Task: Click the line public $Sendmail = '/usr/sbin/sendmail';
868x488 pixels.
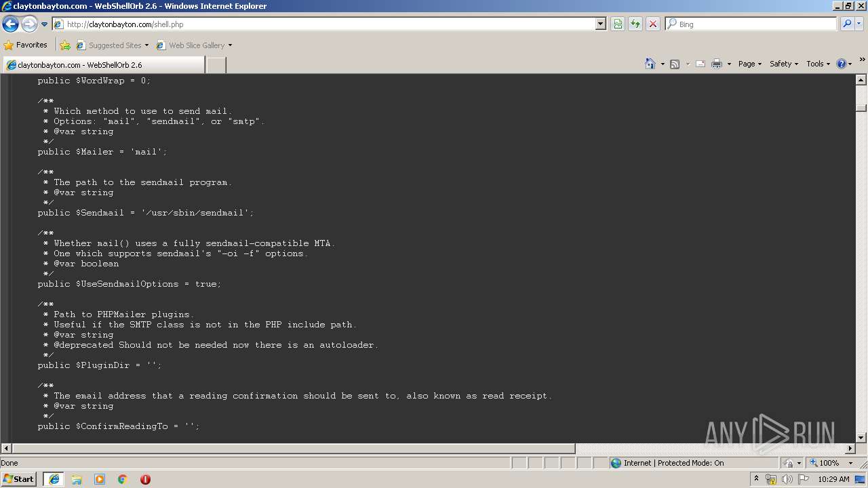Action: pos(146,213)
